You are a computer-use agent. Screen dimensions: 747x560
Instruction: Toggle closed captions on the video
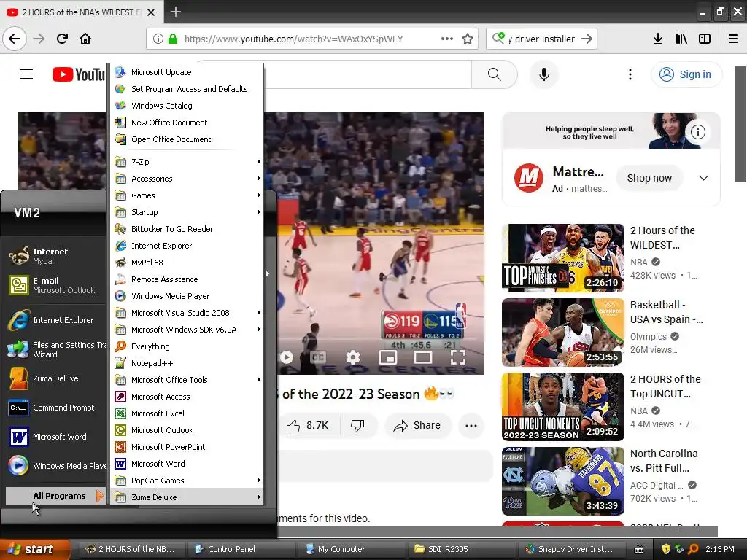[318, 357]
